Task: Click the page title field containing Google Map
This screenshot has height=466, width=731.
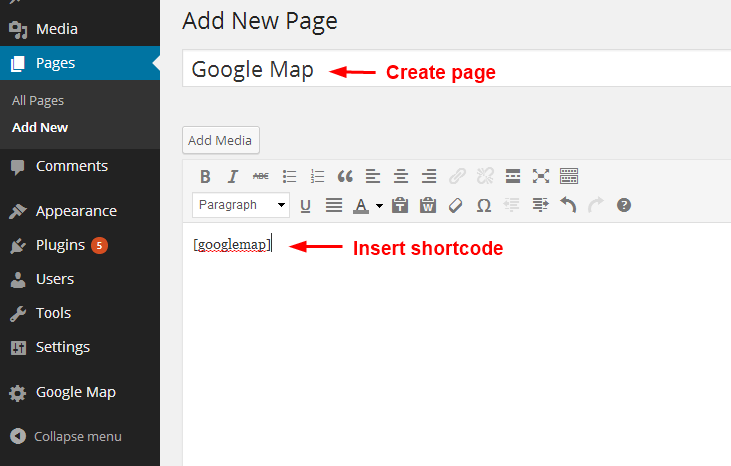Action: click(450, 70)
